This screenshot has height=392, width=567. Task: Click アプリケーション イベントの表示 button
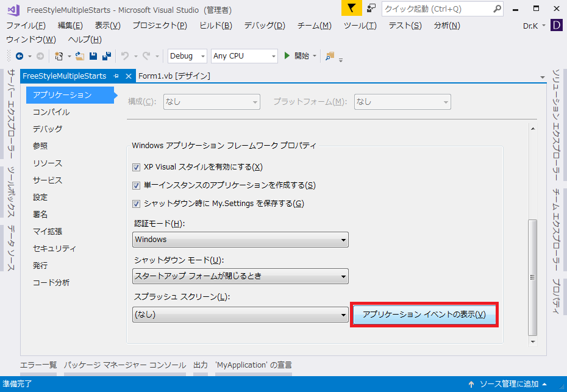click(x=424, y=315)
